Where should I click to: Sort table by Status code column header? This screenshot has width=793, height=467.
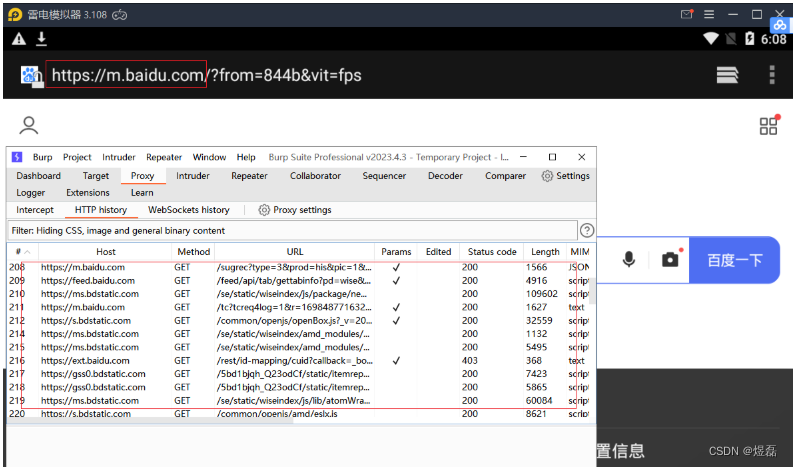(492, 251)
